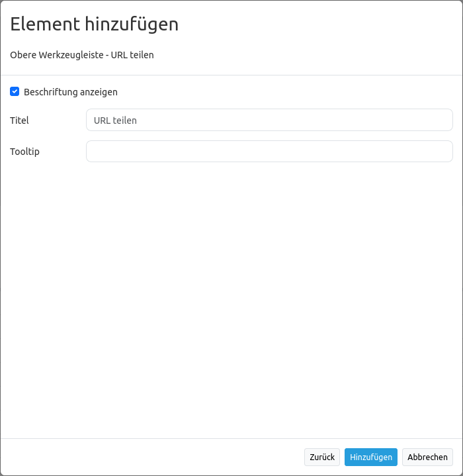This screenshot has height=476, width=463.
Task: Click the empty dialog body area
Action: coord(232,298)
